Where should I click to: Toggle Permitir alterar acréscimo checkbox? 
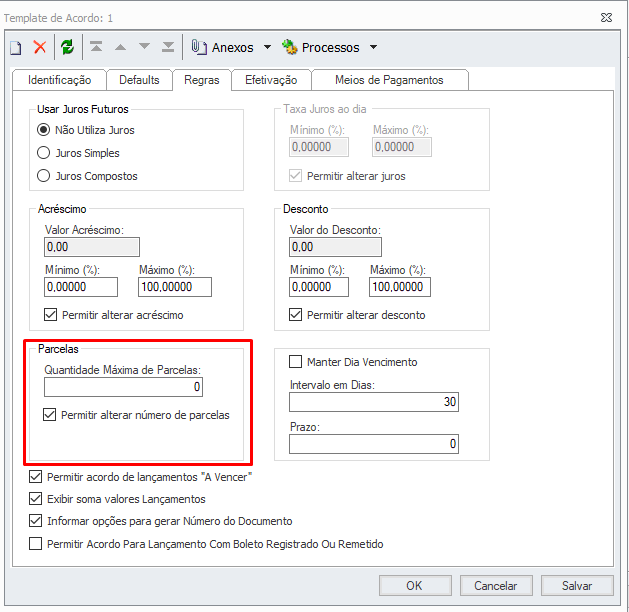coord(51,315)
